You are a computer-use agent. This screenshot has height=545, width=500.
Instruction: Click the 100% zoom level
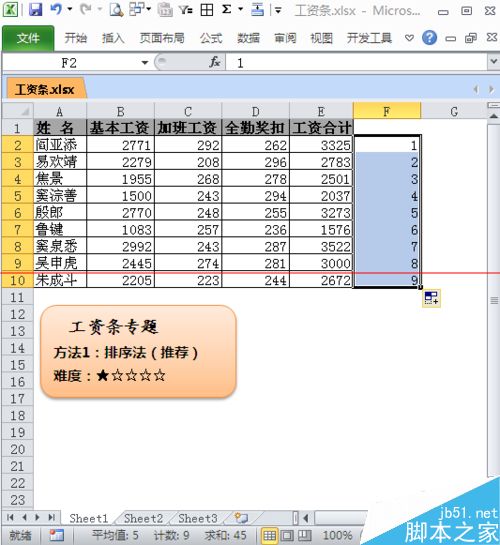338,536
